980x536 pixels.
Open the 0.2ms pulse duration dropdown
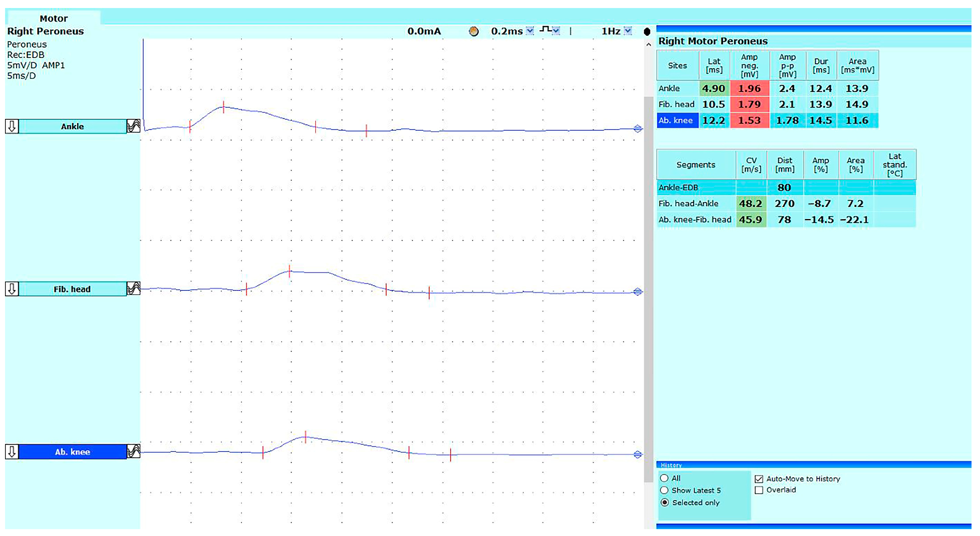point(530,31)
